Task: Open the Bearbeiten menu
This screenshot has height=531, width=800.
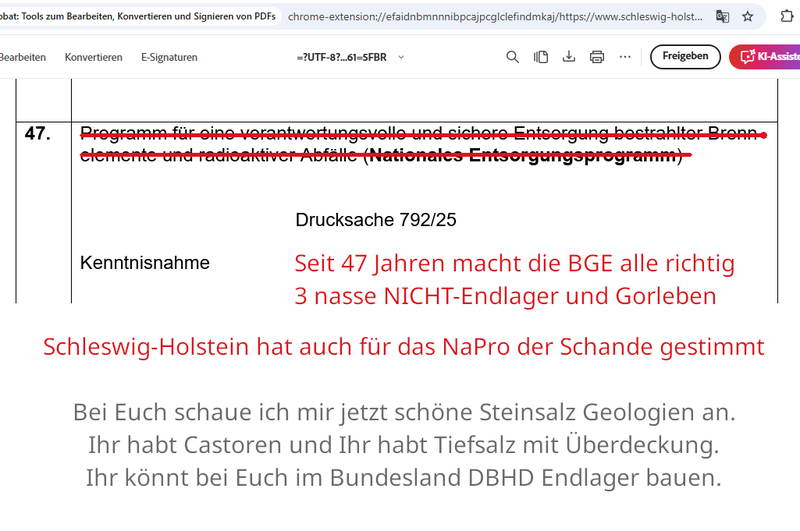Action: pyautogui.click(x=22, y=57)
